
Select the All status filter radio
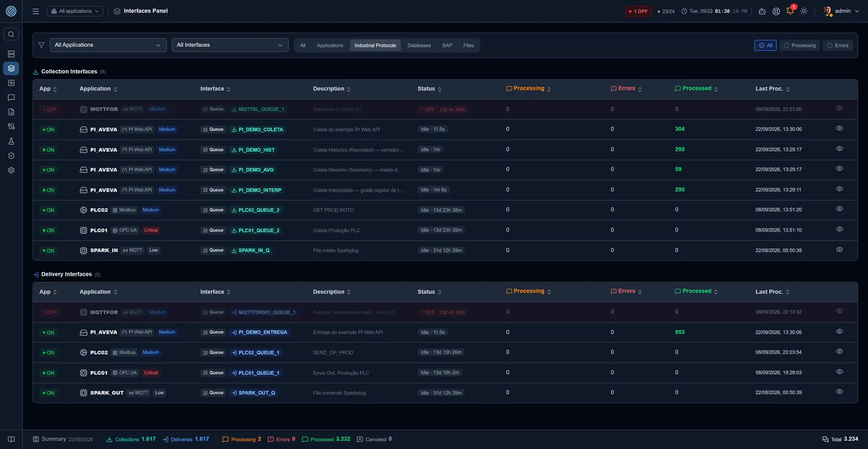coord(765,46)
